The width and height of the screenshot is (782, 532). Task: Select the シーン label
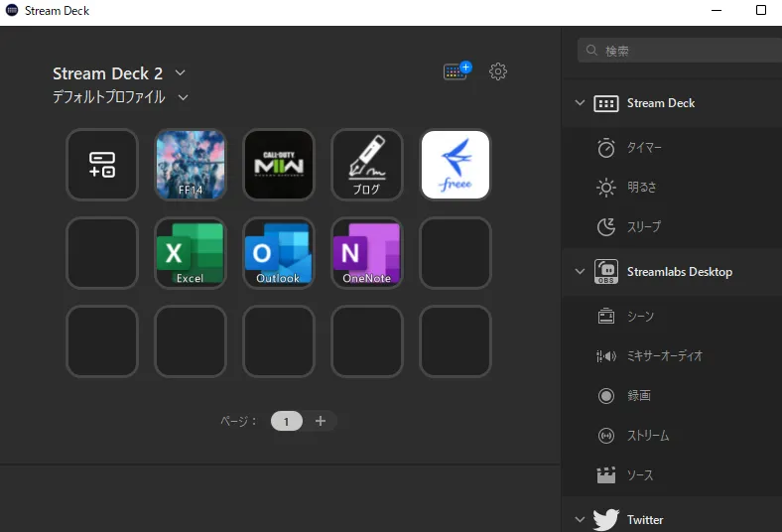point(640,316)
